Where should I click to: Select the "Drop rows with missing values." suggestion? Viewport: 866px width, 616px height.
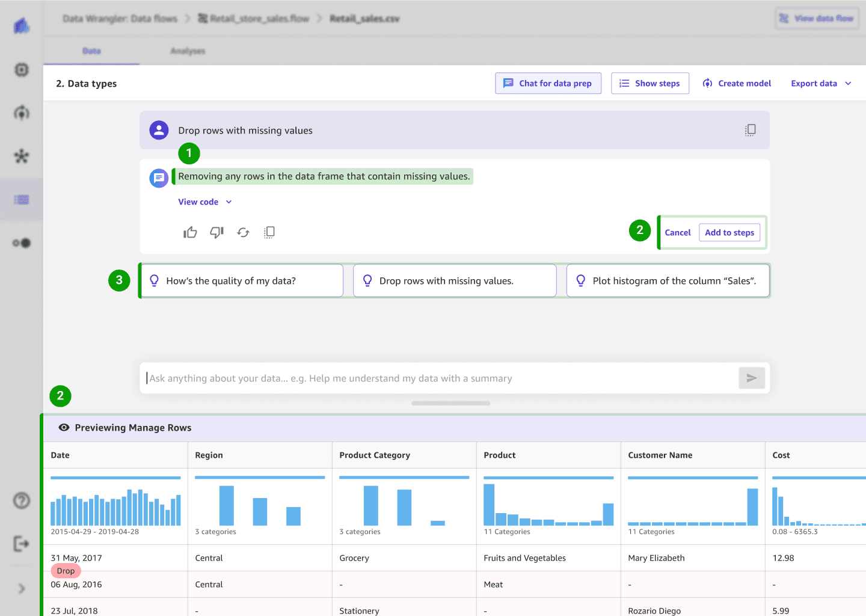pyautogui.click(x=455, y=281)
